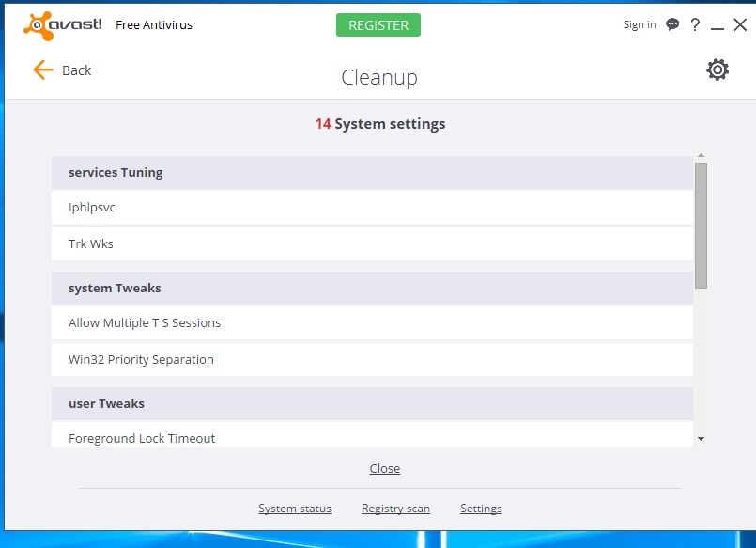
Task: Open Cleanup options with the gear icon
Action: point(717,70)
